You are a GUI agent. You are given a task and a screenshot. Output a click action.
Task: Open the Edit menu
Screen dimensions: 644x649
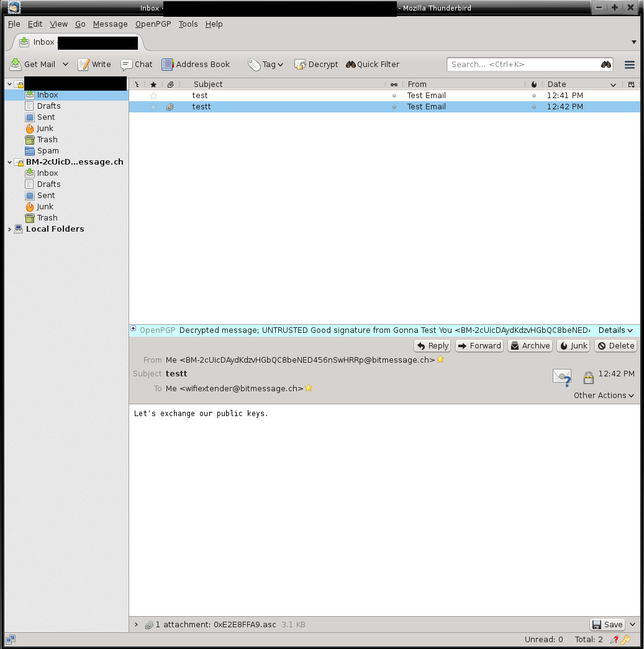35,24
